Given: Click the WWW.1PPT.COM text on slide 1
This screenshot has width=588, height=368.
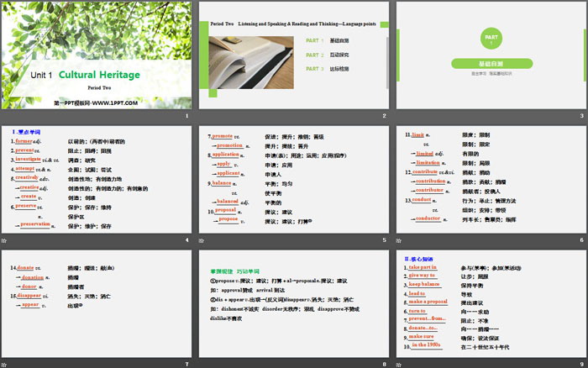Looking at the screenshot, I should coord(94,101).
